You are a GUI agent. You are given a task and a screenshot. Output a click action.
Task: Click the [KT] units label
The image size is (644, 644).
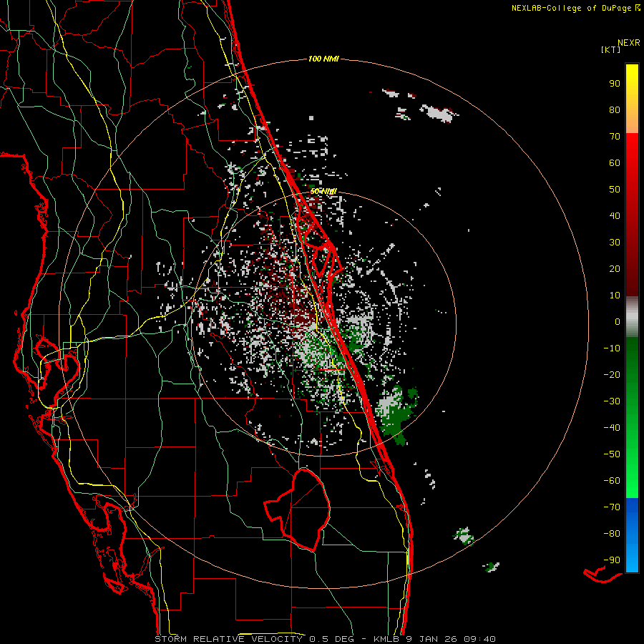611,49
